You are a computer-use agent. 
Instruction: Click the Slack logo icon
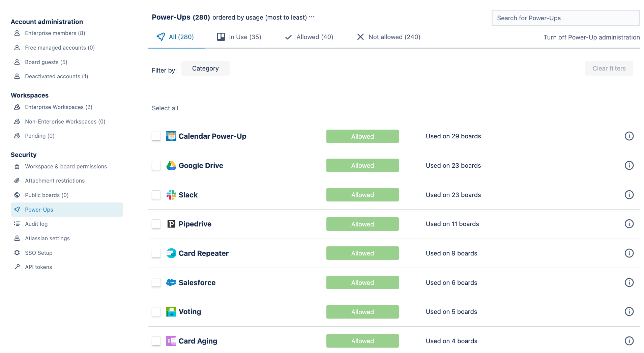(x=171, y=195)
